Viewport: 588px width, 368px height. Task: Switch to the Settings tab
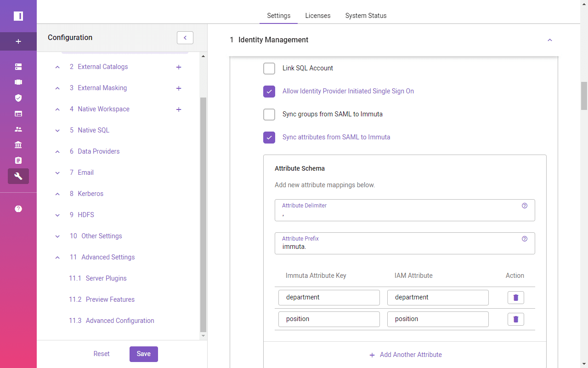click(x=279, y=16)
